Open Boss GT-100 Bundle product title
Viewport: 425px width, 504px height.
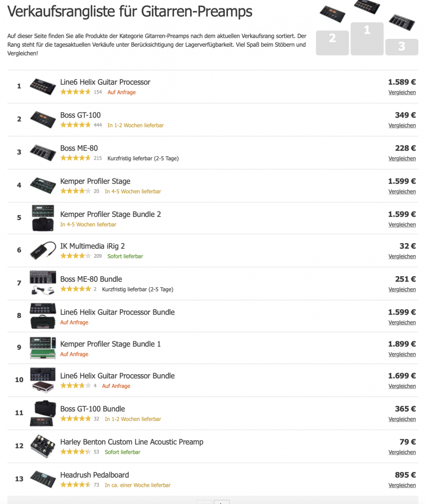point(92,409)
